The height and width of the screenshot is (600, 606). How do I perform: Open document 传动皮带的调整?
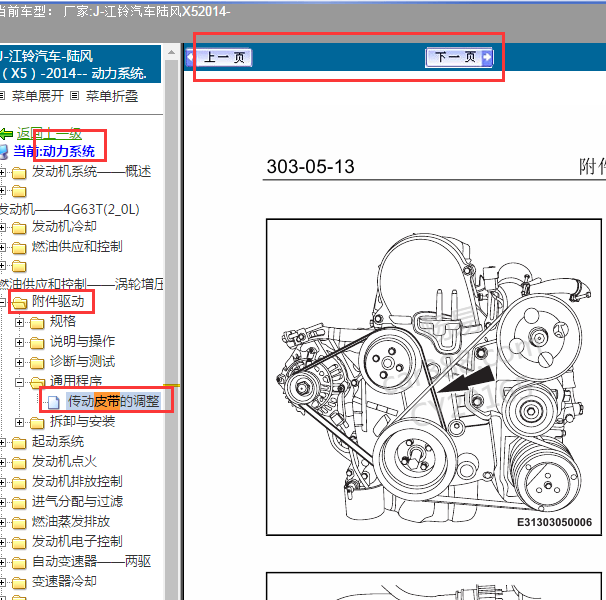pos(113,401)
